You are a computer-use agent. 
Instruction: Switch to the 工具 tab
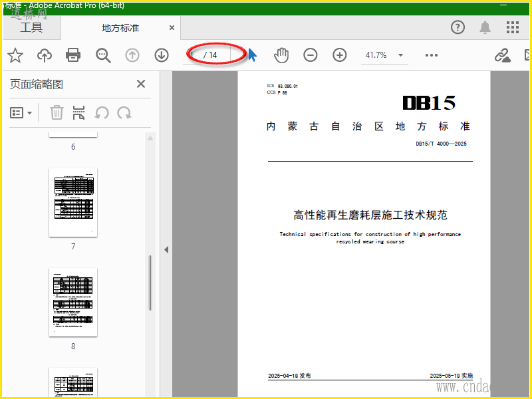point(31,27)
